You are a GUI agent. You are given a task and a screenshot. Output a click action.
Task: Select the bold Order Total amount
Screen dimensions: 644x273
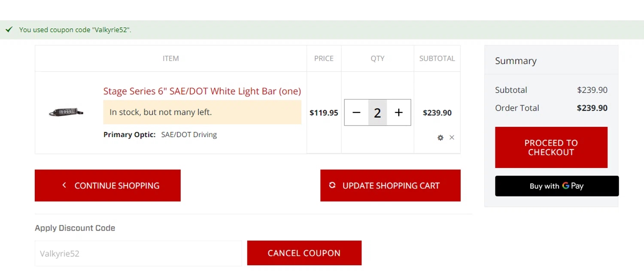click(x=592, y=108)
